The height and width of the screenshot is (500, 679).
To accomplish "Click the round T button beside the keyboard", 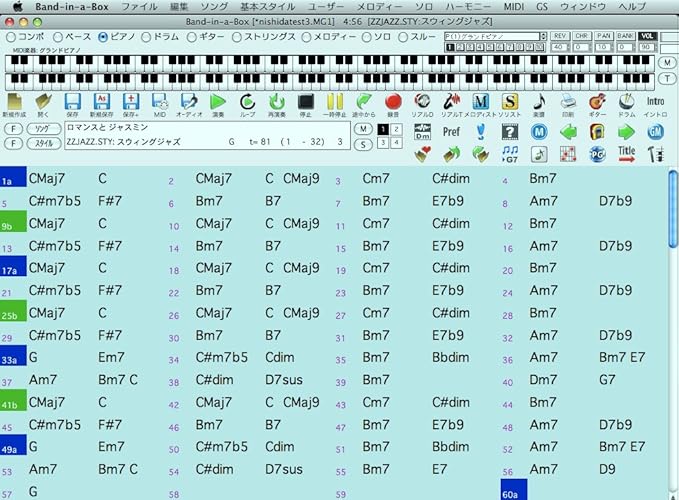I will tap(667, 79).
